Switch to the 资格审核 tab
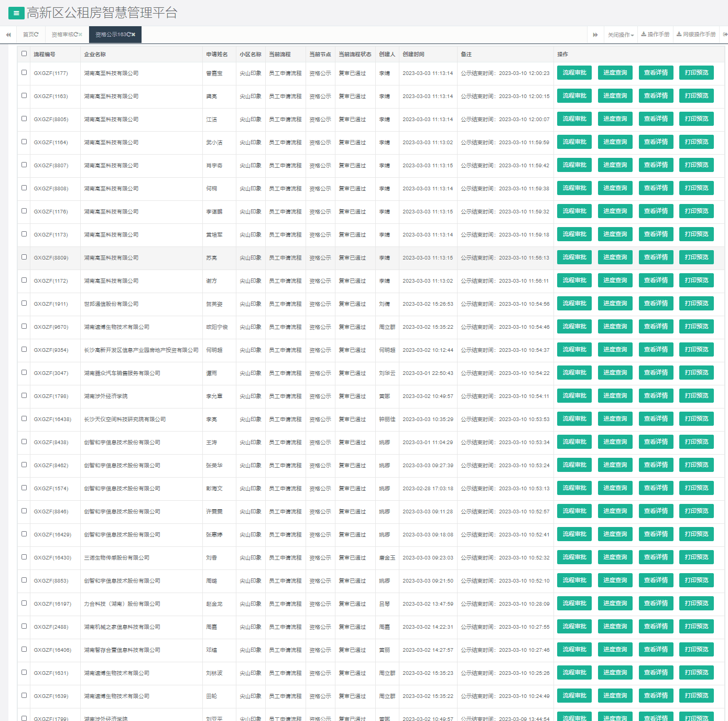 click(x=64, y=35)
